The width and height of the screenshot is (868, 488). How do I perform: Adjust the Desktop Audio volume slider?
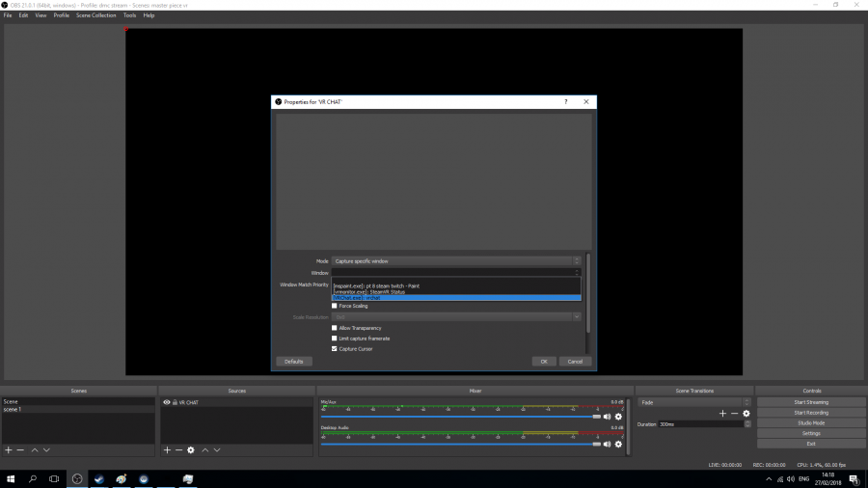[x=461, y=444]
